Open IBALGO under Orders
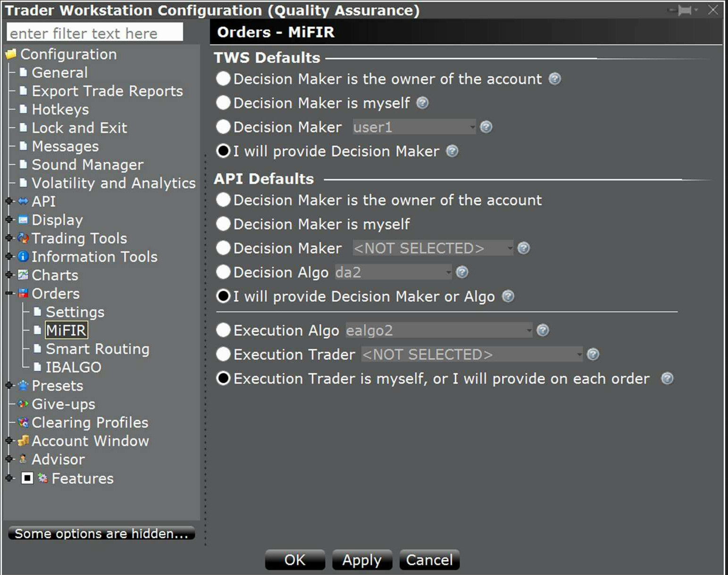This screenshot has width=728, height=575. coord(73,367)
